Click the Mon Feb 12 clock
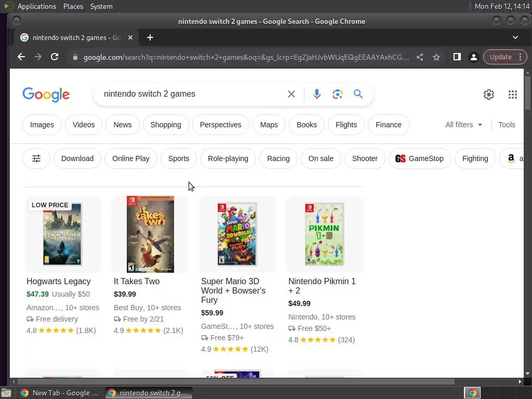The image size is (532, 399). [x=502, y=6]
